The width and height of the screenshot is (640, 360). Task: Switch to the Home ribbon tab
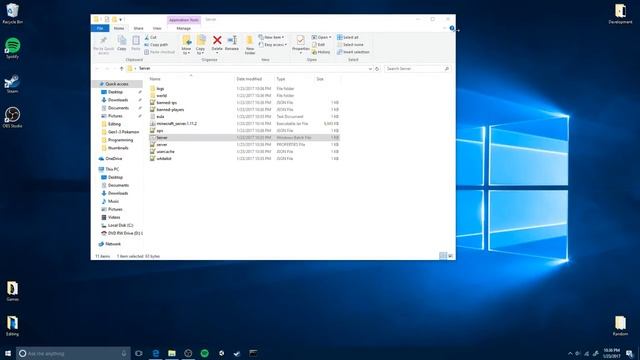coord(119,28)
